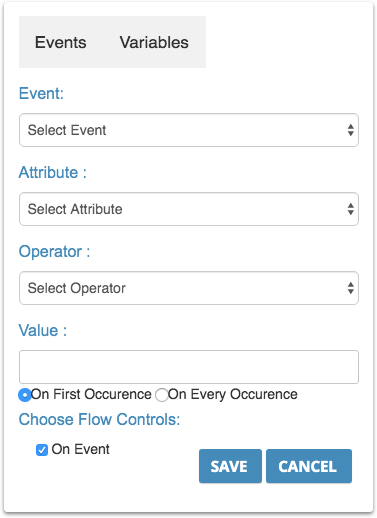Image resolution: width=377 pixels, height=518 pixels.
Task: Expand the Select Attribute dropdown
Action: (x=189, y=209)
